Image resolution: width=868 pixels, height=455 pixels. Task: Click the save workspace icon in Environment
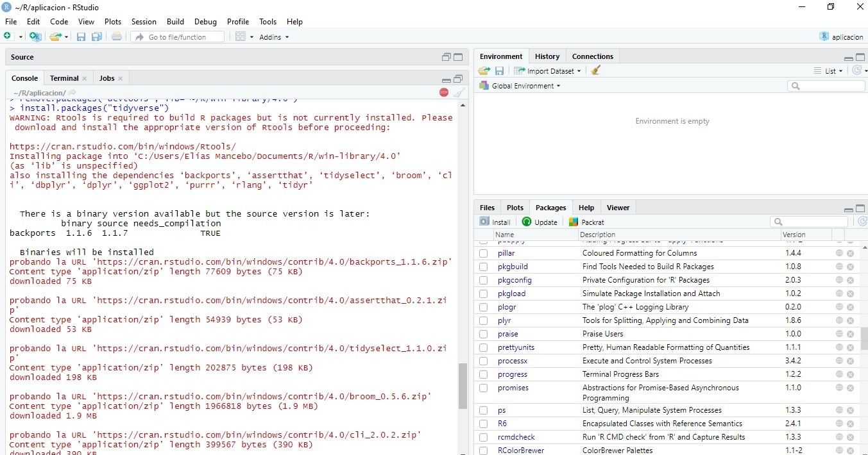click(x=499, y=71)
